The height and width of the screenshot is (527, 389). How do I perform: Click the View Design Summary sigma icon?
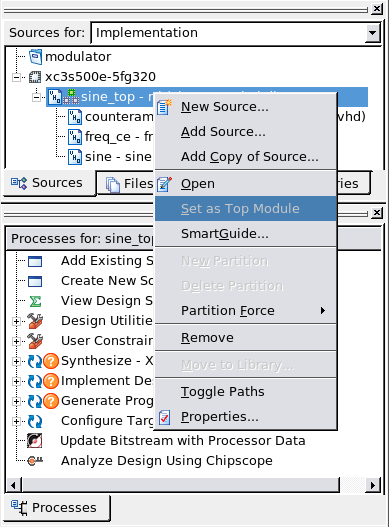click(x=35, y=301)
